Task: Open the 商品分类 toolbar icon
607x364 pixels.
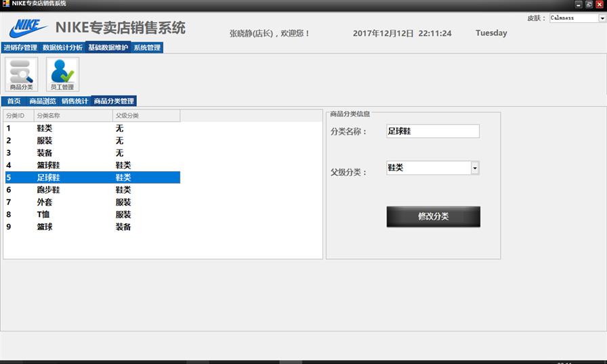Action: [21, 74]
